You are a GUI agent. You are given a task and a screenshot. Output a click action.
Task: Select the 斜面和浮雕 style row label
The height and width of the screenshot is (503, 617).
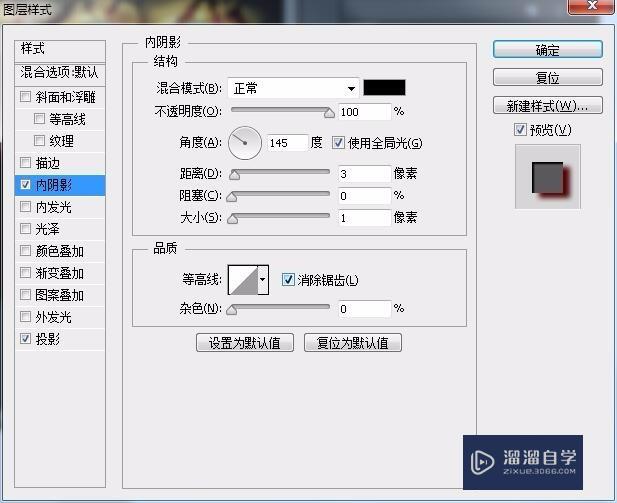pyautogui.click(x=65, y=97)
